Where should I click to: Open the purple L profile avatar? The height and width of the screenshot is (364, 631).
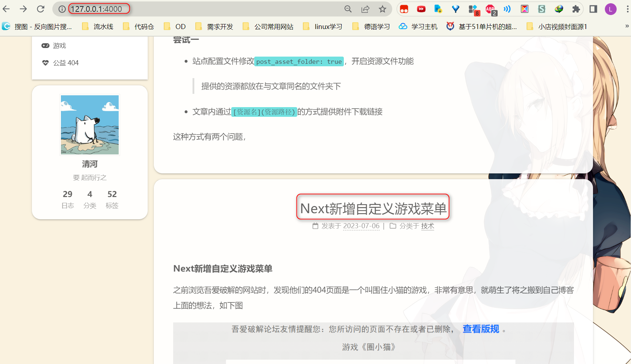click(x=611, y=9)
